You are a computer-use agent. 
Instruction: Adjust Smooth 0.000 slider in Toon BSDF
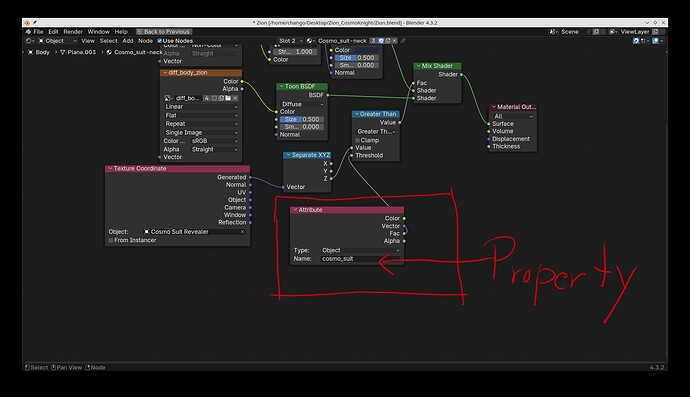pyautogui.click(x=302, y=127)
